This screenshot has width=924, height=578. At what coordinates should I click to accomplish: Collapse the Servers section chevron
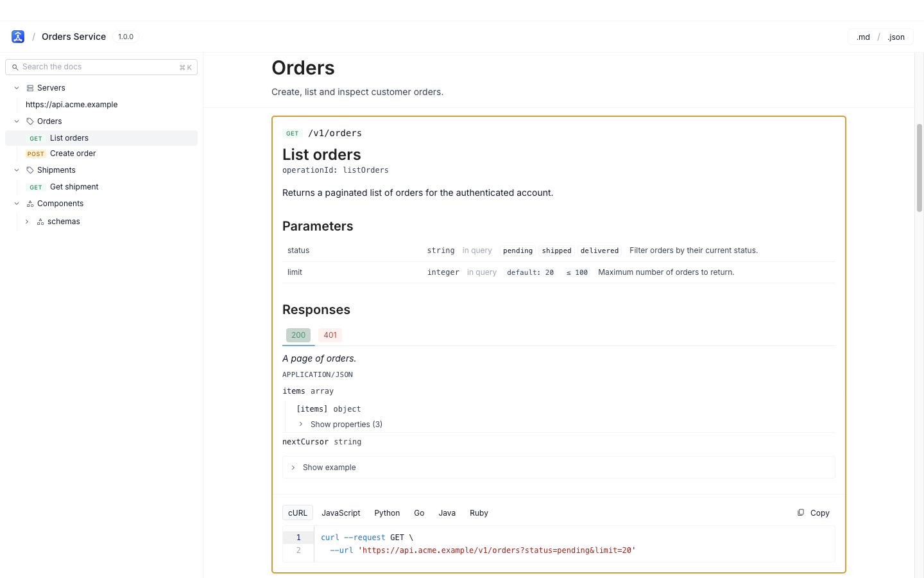17,88
